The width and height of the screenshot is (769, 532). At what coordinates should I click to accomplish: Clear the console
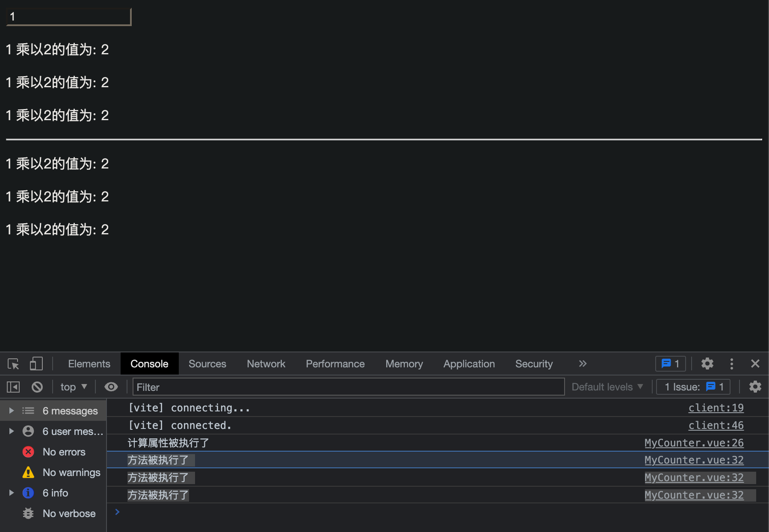[37, 387]
